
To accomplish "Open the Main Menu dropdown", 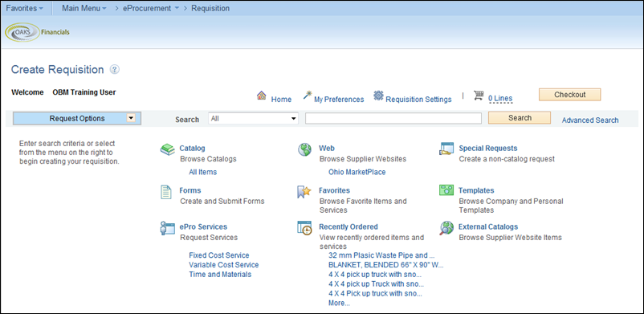I will pos(84,8).
